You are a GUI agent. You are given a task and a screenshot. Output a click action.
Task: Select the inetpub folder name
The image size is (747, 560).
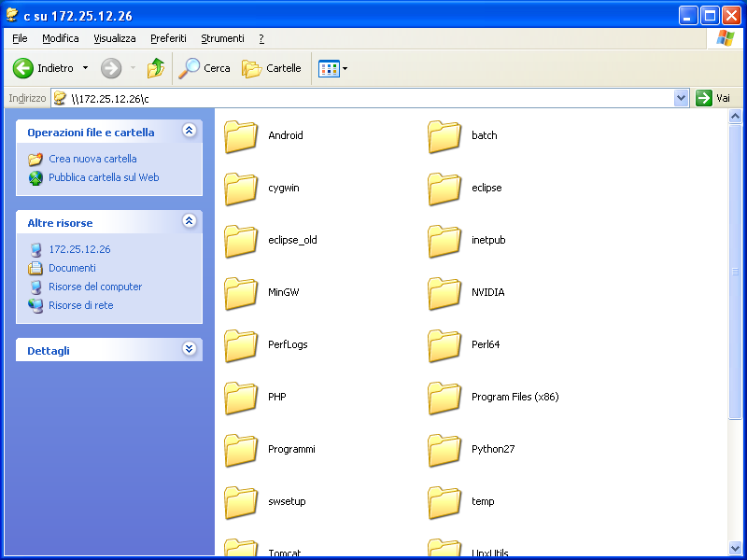click(488, 240)
